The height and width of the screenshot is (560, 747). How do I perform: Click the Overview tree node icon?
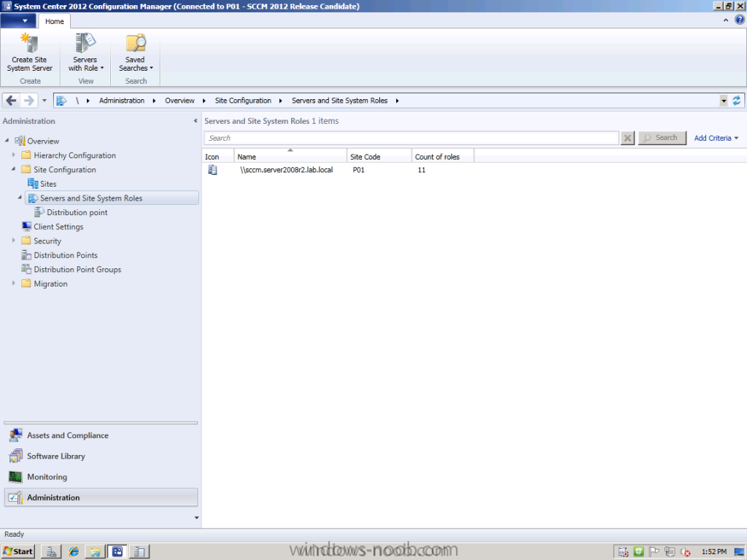pyautogui.click(x=20, y=141)
